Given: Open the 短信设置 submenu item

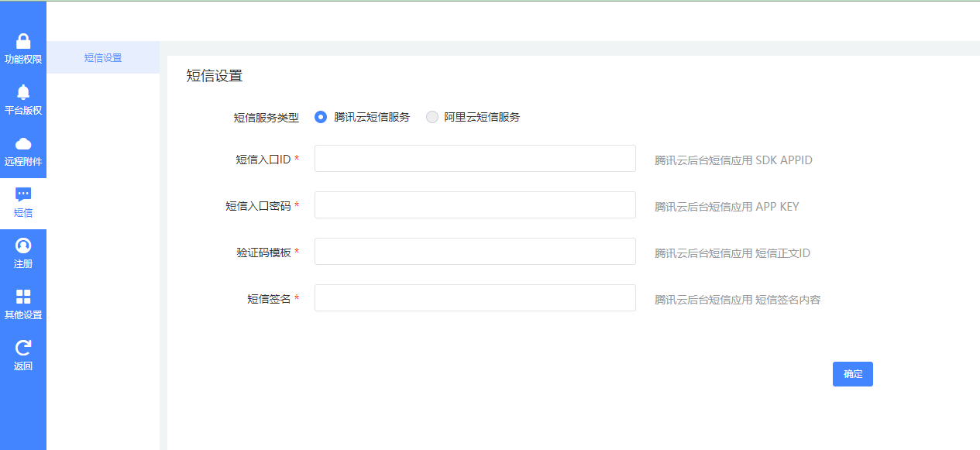Looking at the screenshot, I should pyautogui.click(x=103, y=57).
